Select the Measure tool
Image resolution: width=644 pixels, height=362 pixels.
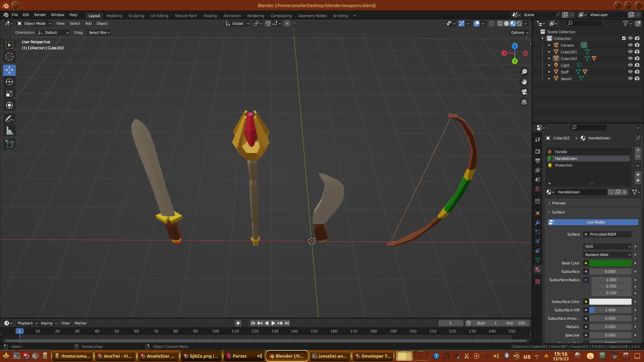pos(9,131)
